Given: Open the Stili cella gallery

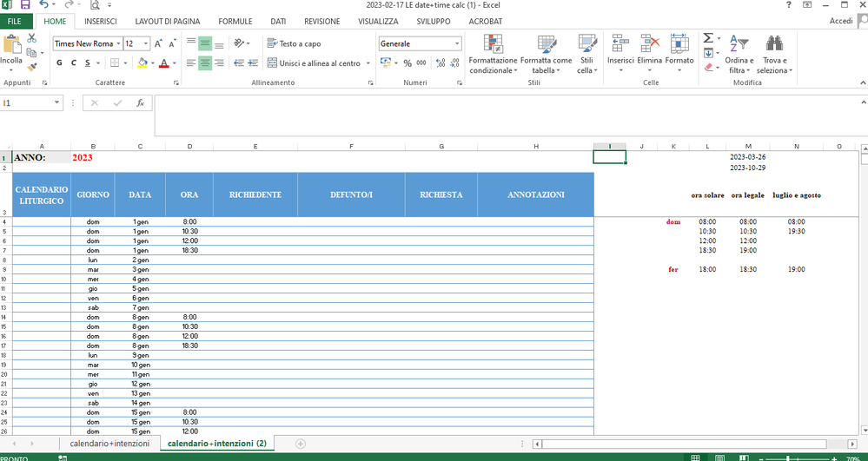Looking at the screenshot, I should coord(586,54).
